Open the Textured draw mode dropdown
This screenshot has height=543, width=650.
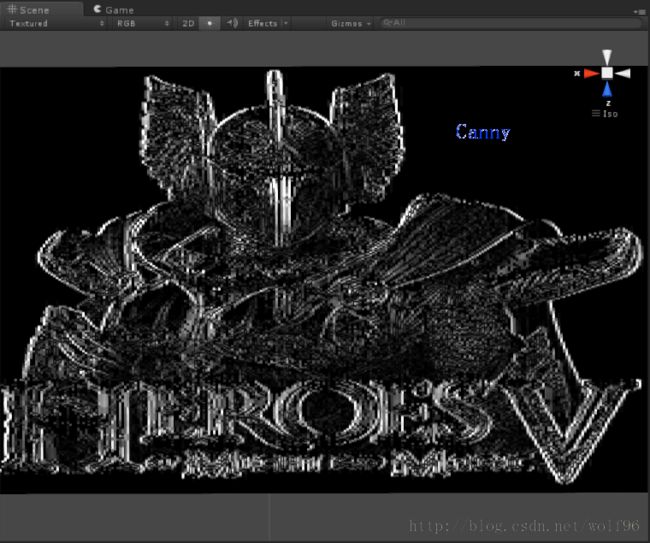point(57,23)
